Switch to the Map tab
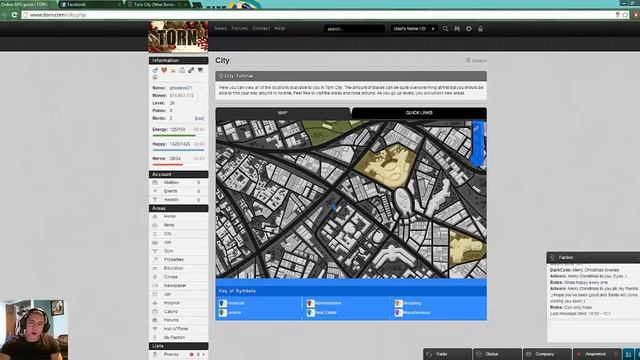The height and width of the screenshot is (360, 640). pos(283,113)
